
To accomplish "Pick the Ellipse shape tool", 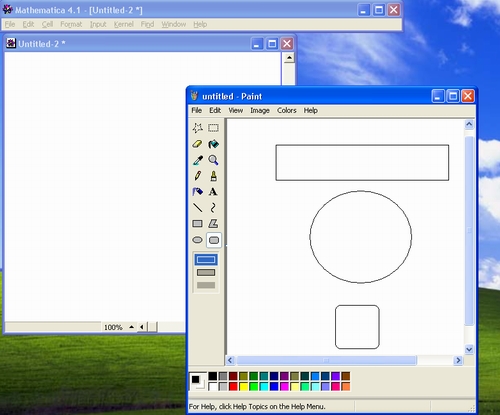I will coord(197,240).
